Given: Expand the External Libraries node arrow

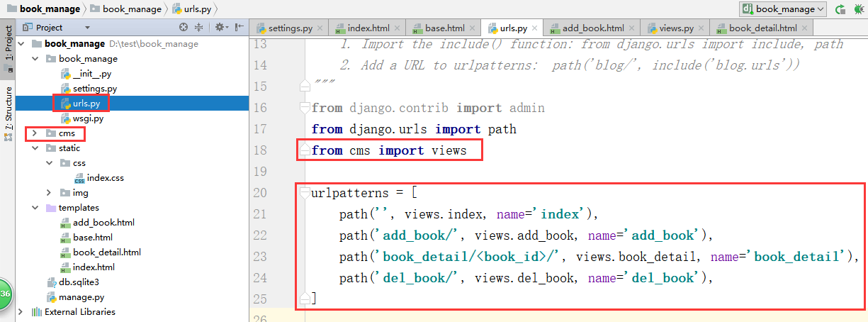Looking at the screenshot, I should tap(21, 312).
